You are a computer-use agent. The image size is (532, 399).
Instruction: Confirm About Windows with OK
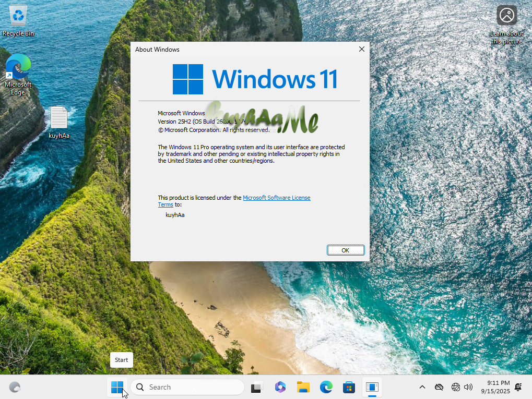pyautogui.click(x=346, y=250)
